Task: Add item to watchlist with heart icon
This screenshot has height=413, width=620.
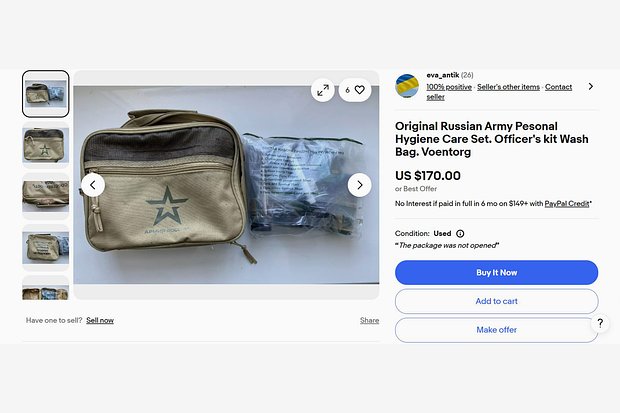Action: click(355, 90)
